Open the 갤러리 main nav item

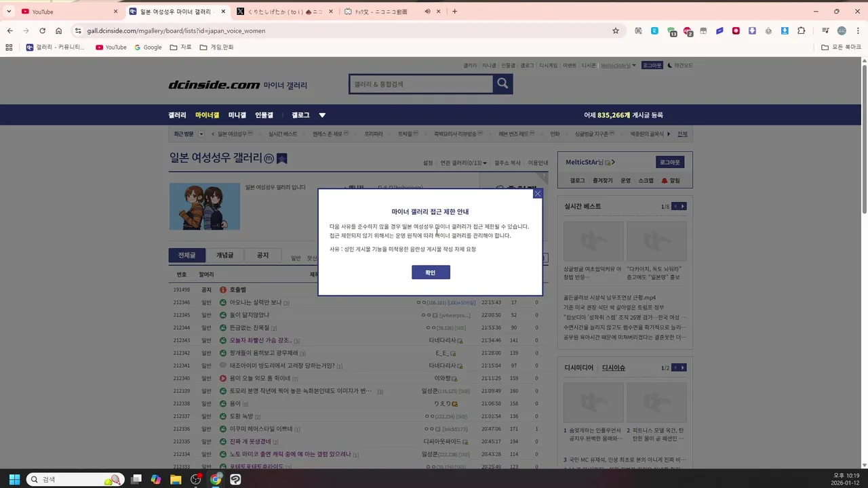177,115
